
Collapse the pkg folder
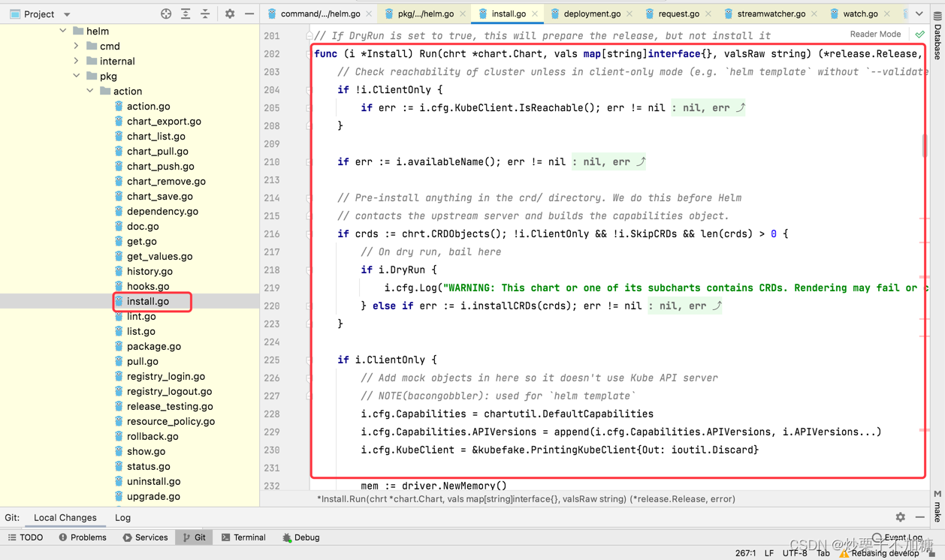[x=77, y=76]
